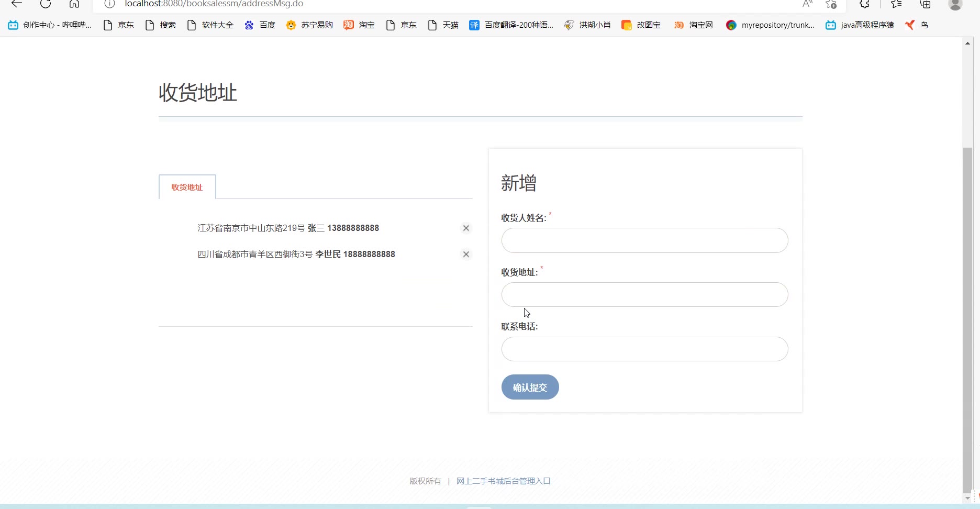Image resolution: width=980 pixels, height=509 pixels.
Task: Focus the 收货地址 input field
Action: pos(644,294)
